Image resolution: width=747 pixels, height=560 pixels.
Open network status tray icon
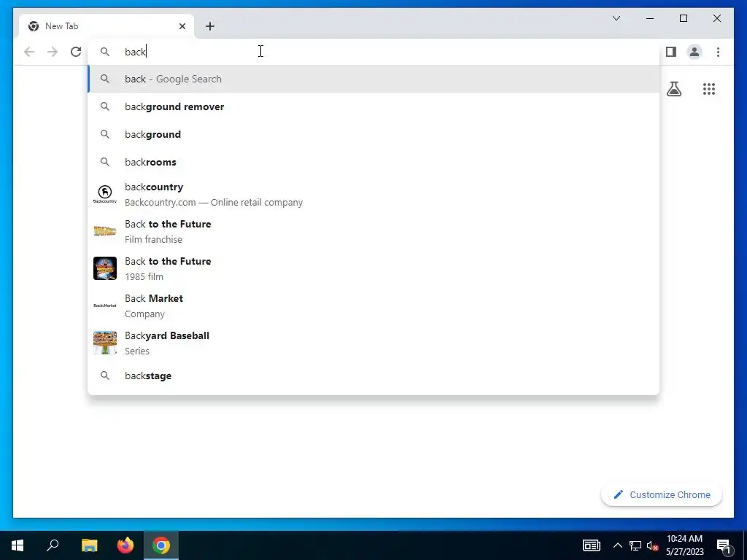pos(635,545)
